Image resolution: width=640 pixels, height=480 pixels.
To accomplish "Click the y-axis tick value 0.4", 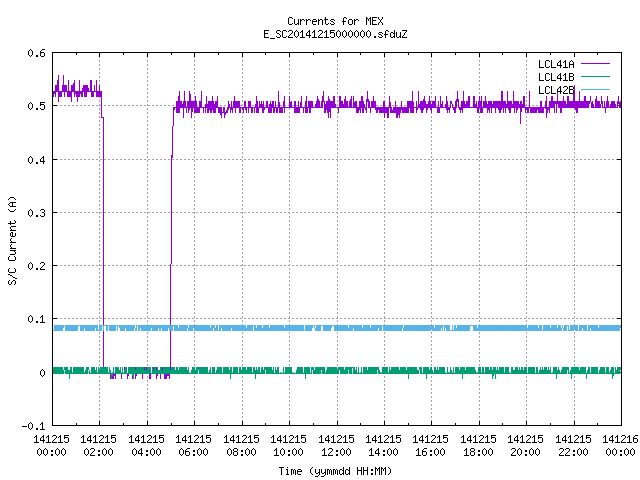I will (36, 160).
